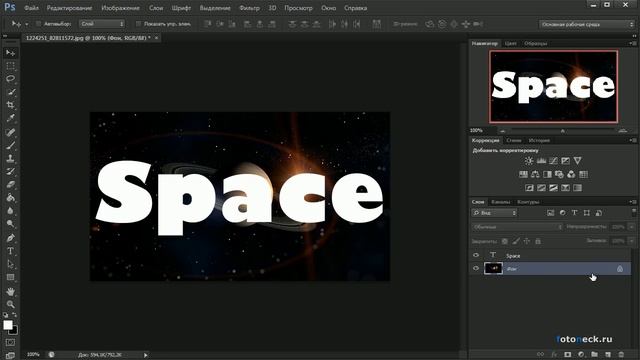Viewport: 640px width, 360px height.
Task: Click the trash icon to delete the layer
Action: pyautogui.click(x=621, y=354)
